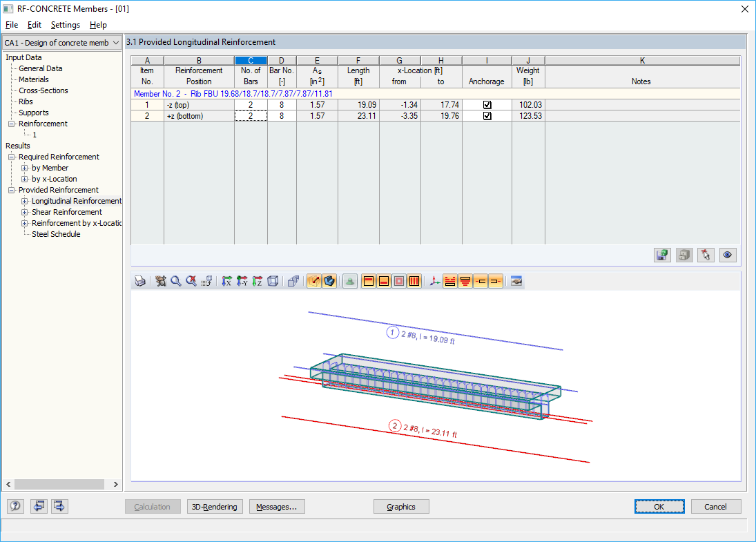Expand the Shear Reinforcement node
This screenshot has width=756, height=542.
(x=24, y=212)
